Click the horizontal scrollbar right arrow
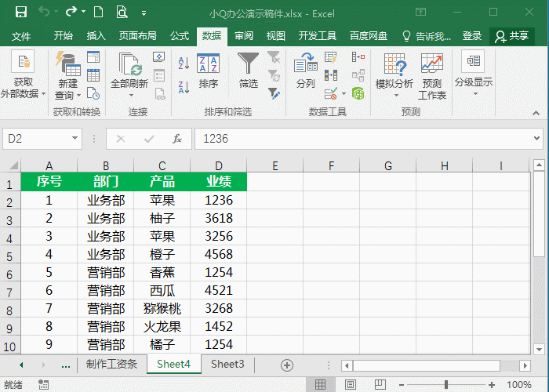Viewport: 549px width, 392px height. pyautogui.click(x=525, y=366)
